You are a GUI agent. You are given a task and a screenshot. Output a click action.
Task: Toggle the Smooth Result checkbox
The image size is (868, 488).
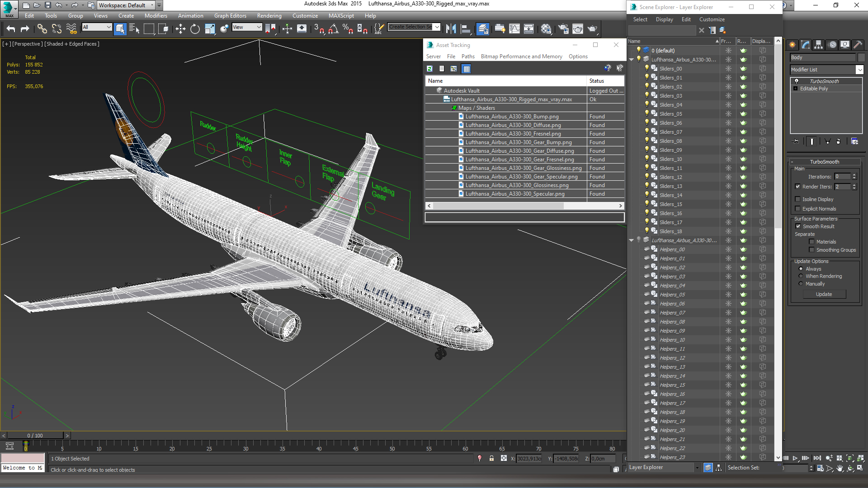[x=798, y=226]
